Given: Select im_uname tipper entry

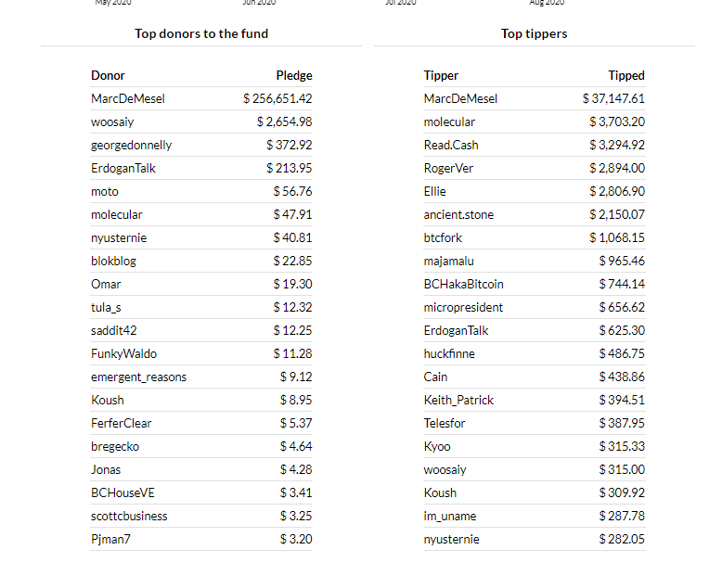Looking at the screenshot, I should (450, 517).
